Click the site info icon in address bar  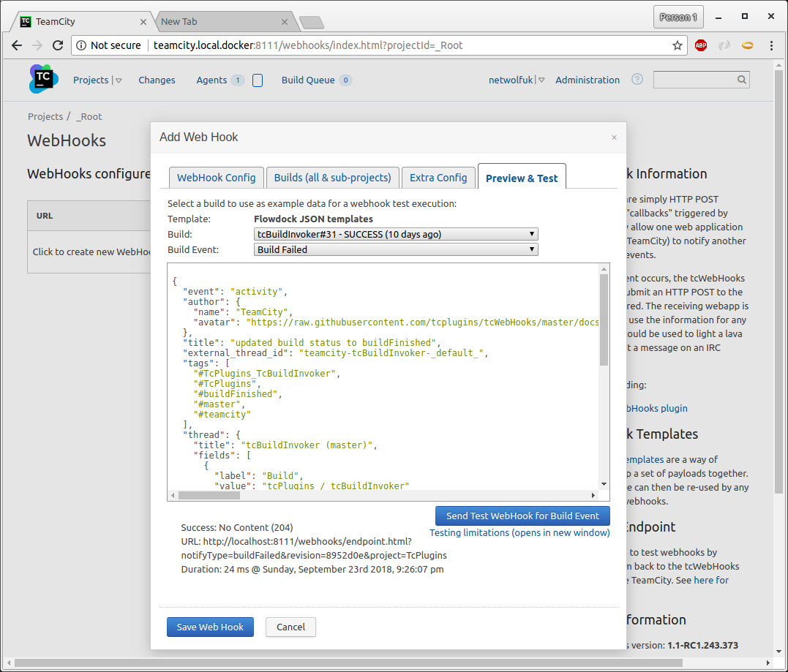coord(81,45)
